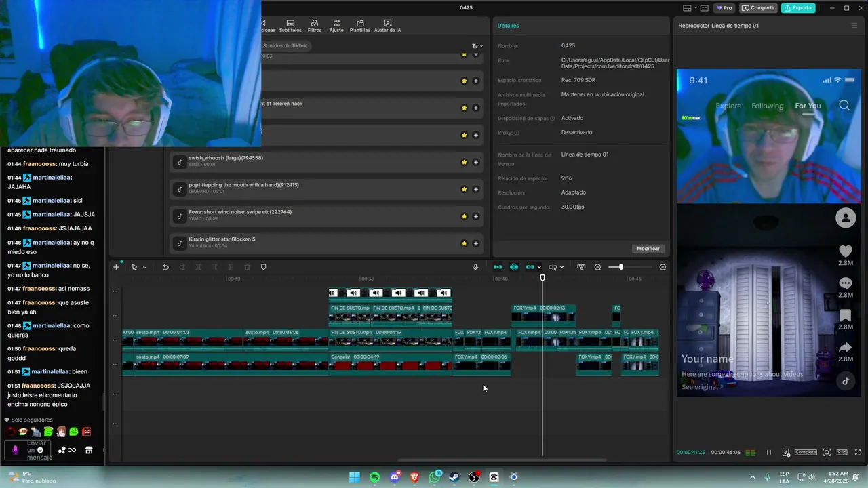Choose the select pointer tool

pos(134,267)
